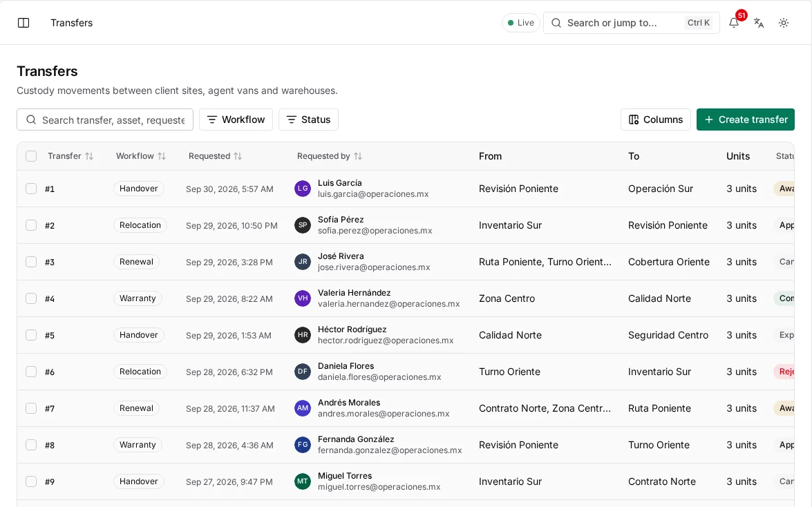This screenshot has width=812, height=507.
Task: Check the box for transfer #8
Action: [x=31, y=445]
